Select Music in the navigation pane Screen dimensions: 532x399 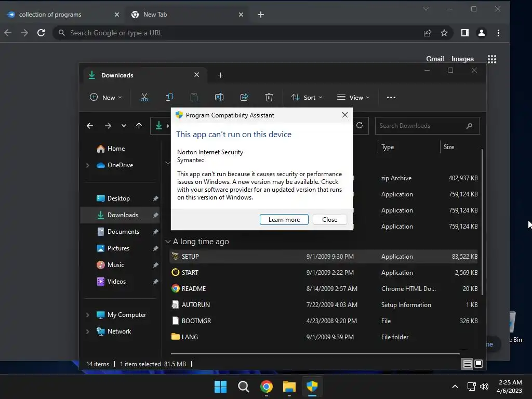[120, 265]
